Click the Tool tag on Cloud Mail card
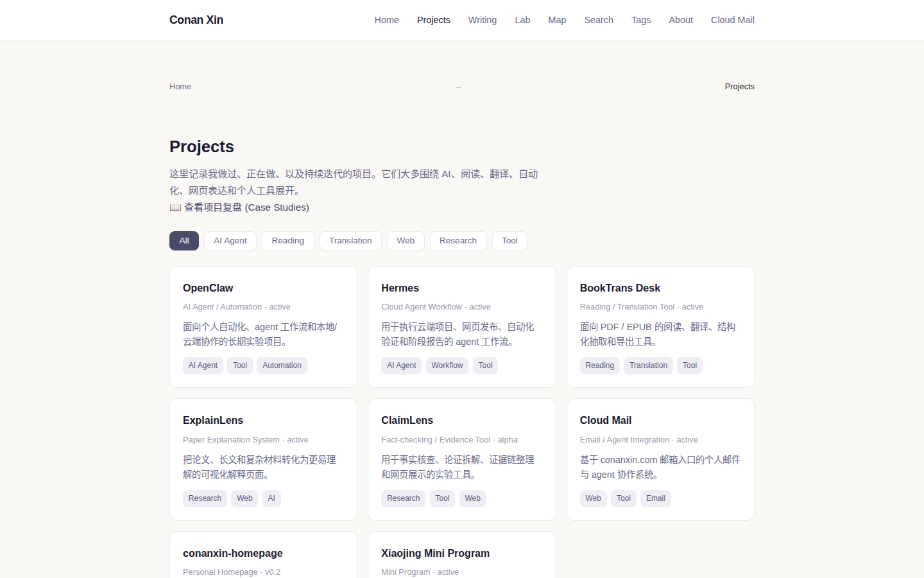The height and width of the screenshot is (578, 924). [x=624, y=498]
